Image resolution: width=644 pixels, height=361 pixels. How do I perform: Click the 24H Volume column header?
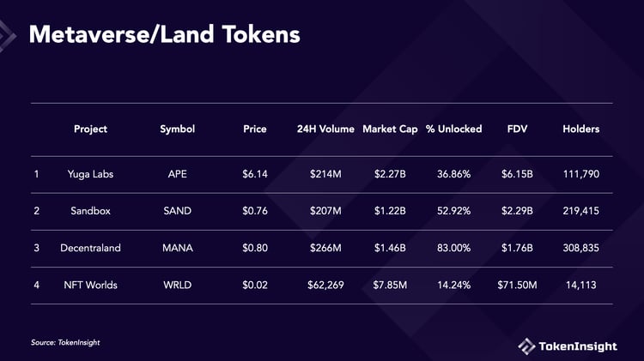[x=325, y=129]
